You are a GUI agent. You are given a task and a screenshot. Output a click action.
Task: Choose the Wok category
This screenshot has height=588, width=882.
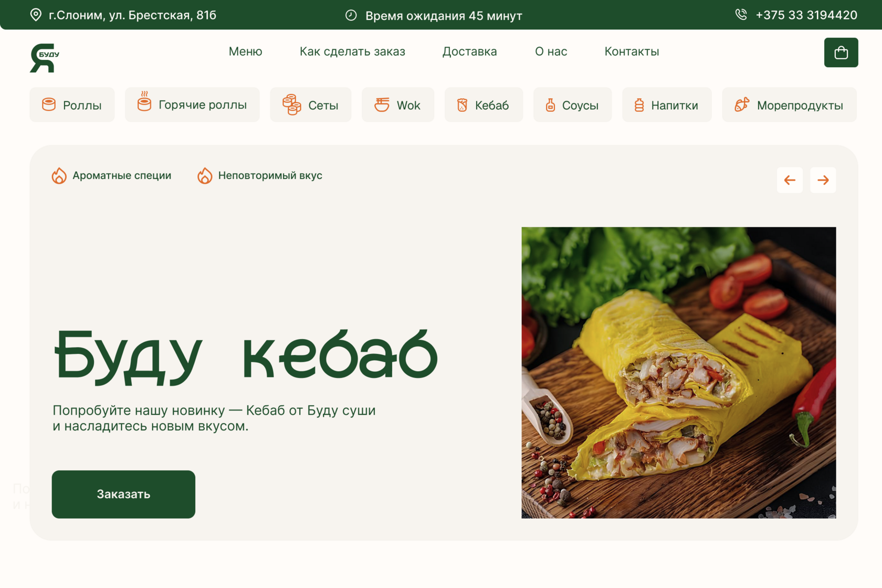(x=397, y=105)
